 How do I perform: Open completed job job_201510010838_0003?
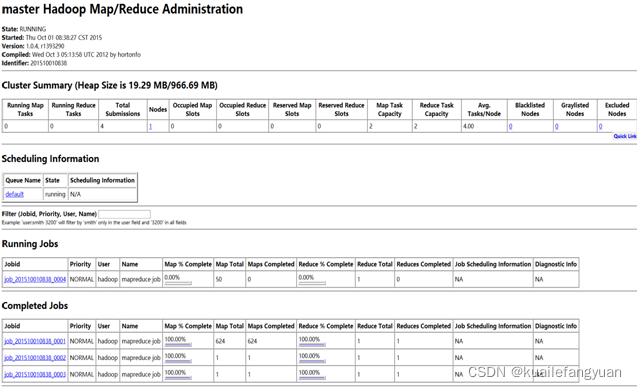35,374
